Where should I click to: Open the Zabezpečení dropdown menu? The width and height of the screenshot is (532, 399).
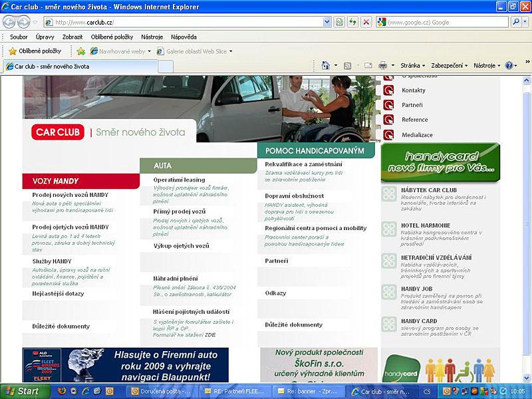(x=450, y=65)
